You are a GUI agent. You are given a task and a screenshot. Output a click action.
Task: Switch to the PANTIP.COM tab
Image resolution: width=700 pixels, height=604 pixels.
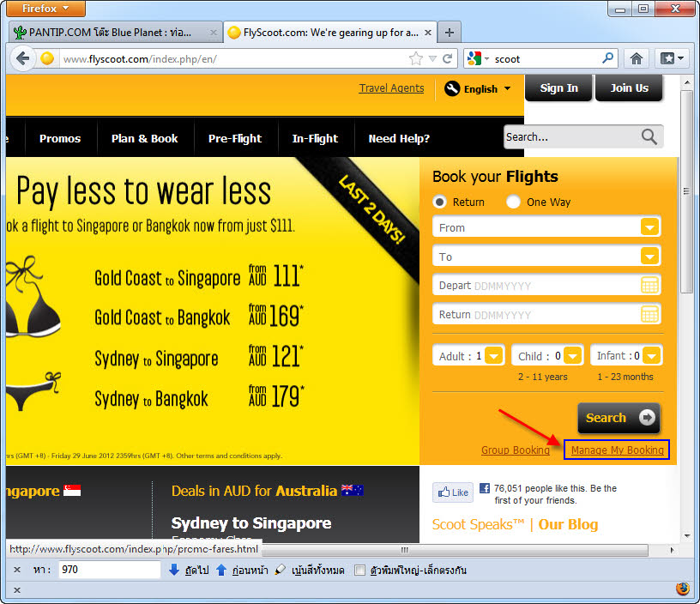(x=111, y=33)
